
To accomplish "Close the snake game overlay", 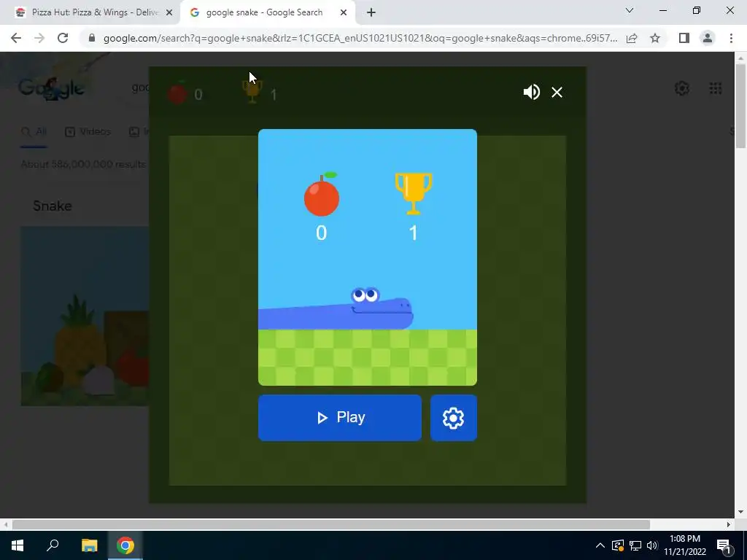I will [557, 92].
